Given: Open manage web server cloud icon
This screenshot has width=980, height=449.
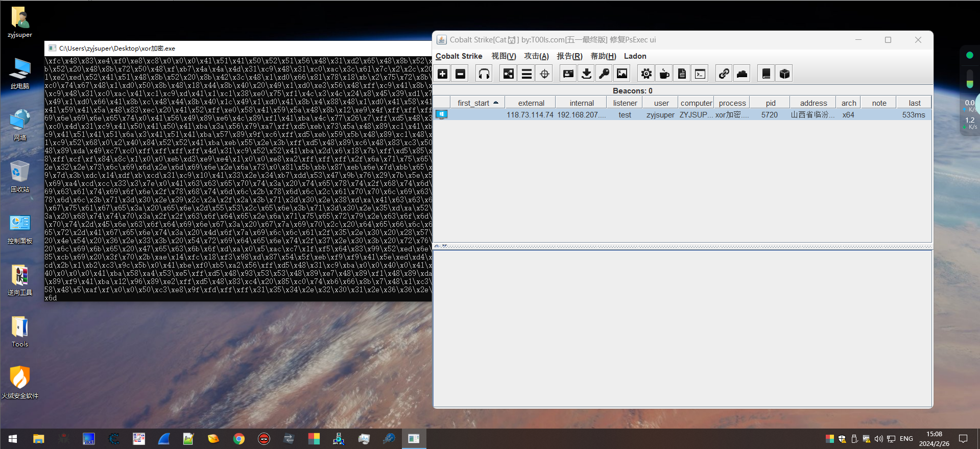Looking at the screenshot, I should [742, 74].
